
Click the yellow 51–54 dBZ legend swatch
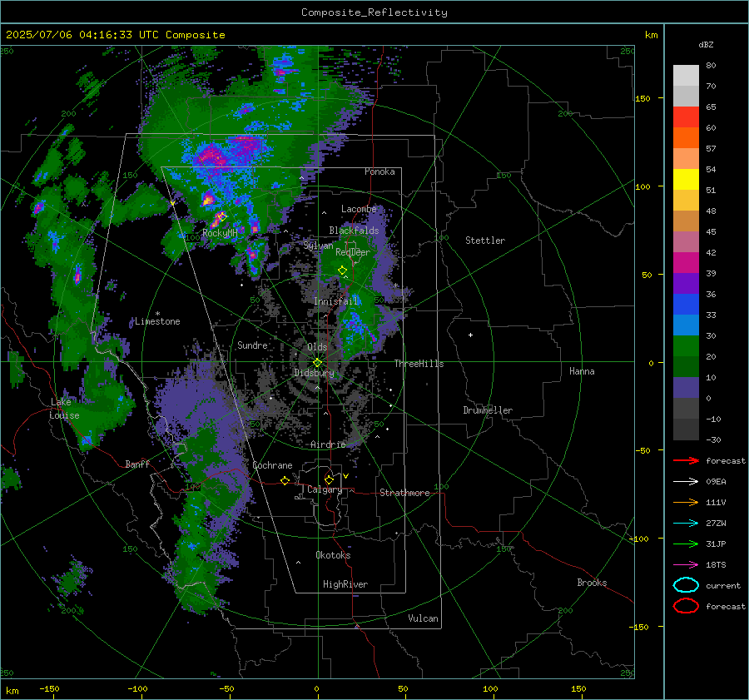[686, 180]
